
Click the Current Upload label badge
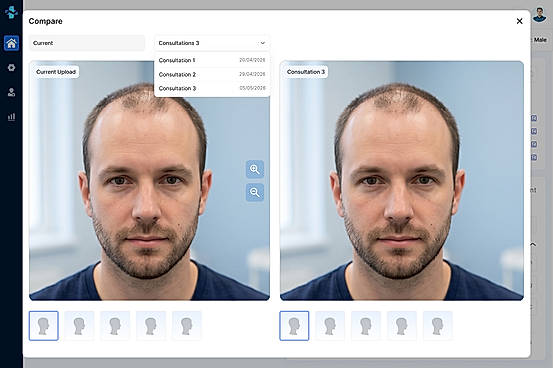click(x=56, y=72)
